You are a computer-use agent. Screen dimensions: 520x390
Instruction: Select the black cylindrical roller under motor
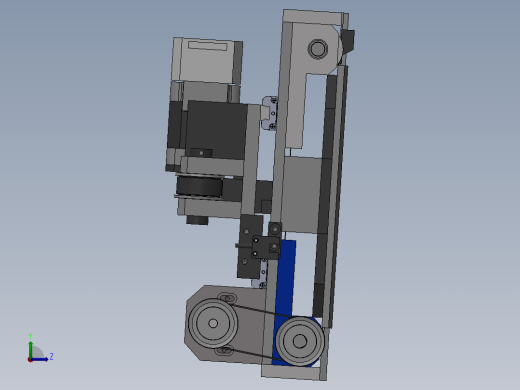(x=199, y=187)
